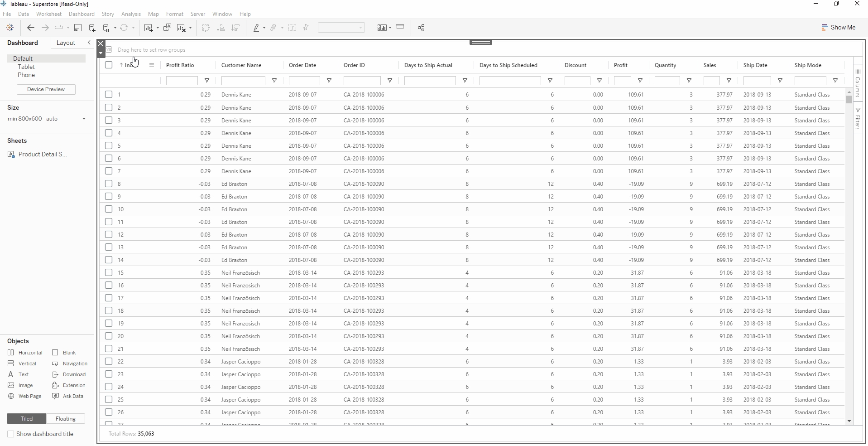The image size is (868, 446).
Task: Click the Highlight pen tool icon
Action: coord(256,28)
